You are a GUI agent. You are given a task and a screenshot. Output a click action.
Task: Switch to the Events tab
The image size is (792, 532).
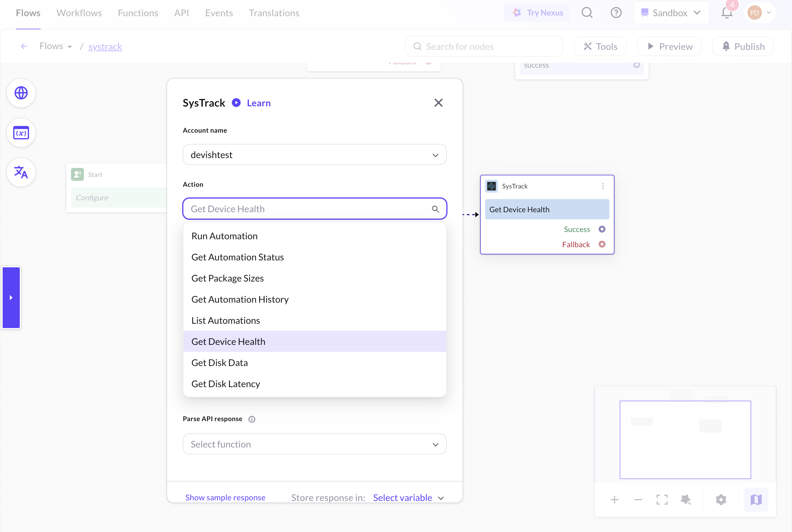coord(219,13)
